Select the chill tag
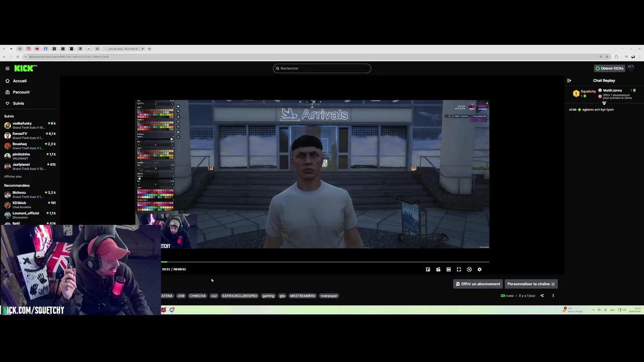 pos(181,296)
